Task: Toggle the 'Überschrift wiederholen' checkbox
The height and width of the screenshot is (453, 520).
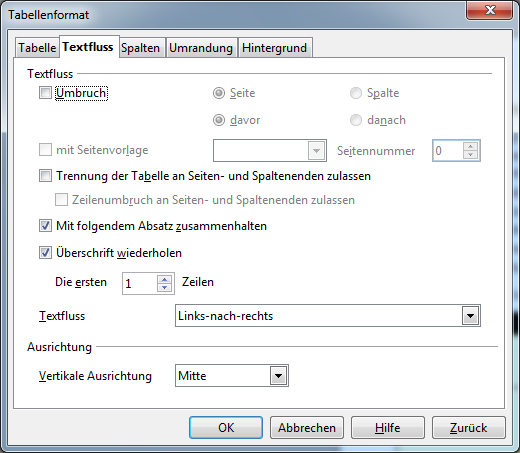Action: 45,253
